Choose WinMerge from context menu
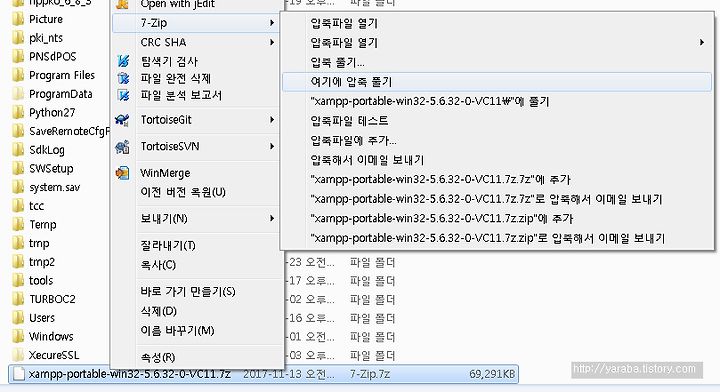The height and width of the screenshot is (392, 720). coord(196,173)
